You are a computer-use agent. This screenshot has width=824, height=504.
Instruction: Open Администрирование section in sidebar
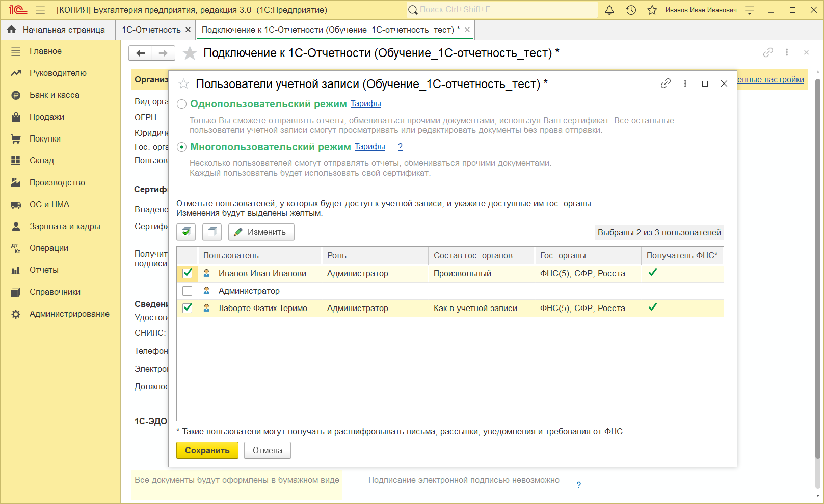point(60,314)
